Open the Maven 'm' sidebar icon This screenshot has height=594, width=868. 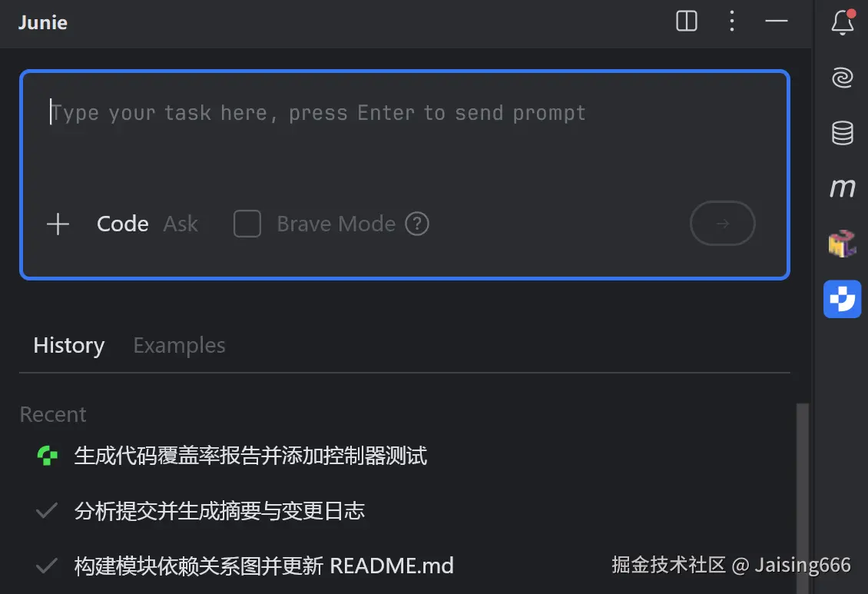click(843, 187)
